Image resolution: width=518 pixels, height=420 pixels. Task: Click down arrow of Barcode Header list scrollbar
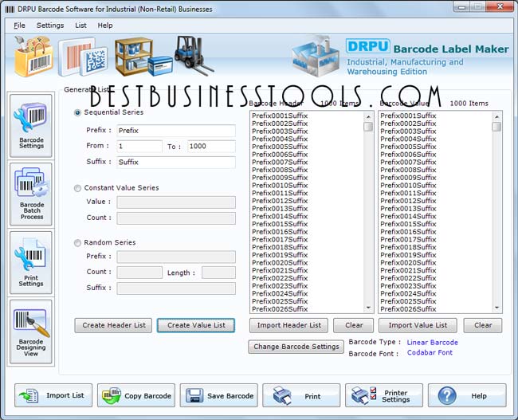click(x=368, y=308)
